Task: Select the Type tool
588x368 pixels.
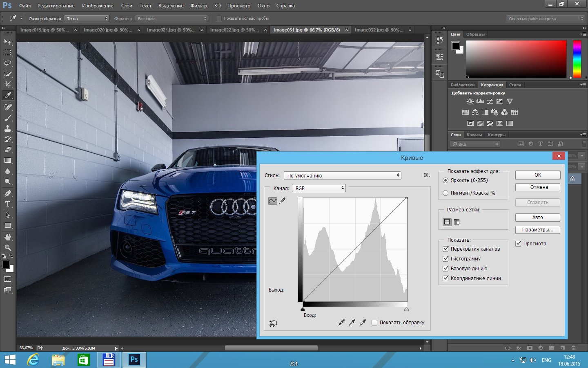Action: 8,204
